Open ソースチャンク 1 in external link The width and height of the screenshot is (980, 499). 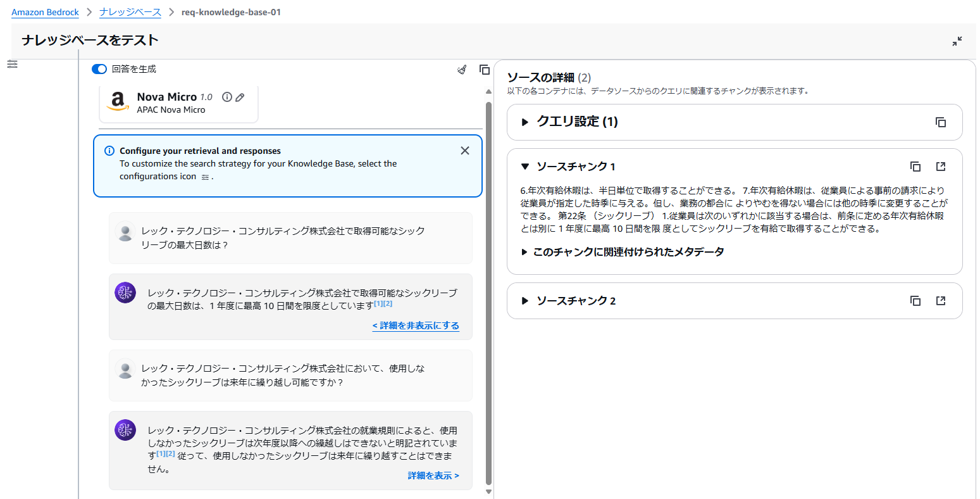pyautogui.click(x=941, y=167)
